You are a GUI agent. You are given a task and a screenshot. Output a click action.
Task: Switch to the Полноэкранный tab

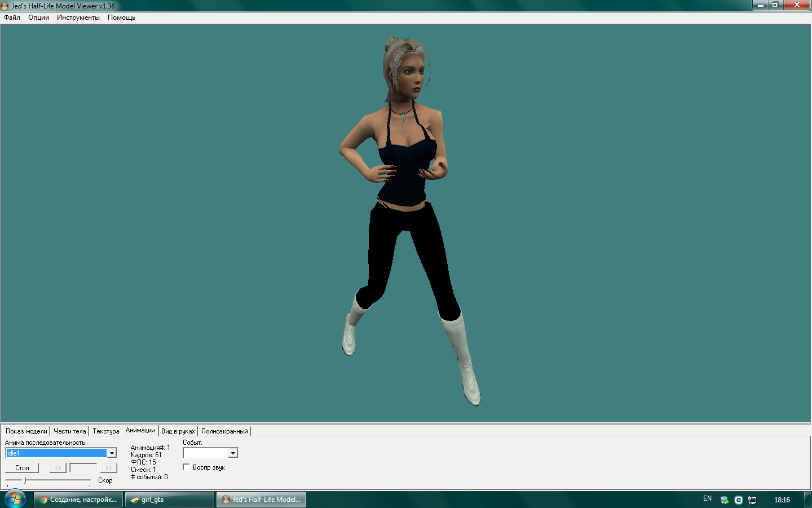tap(224, 431)
